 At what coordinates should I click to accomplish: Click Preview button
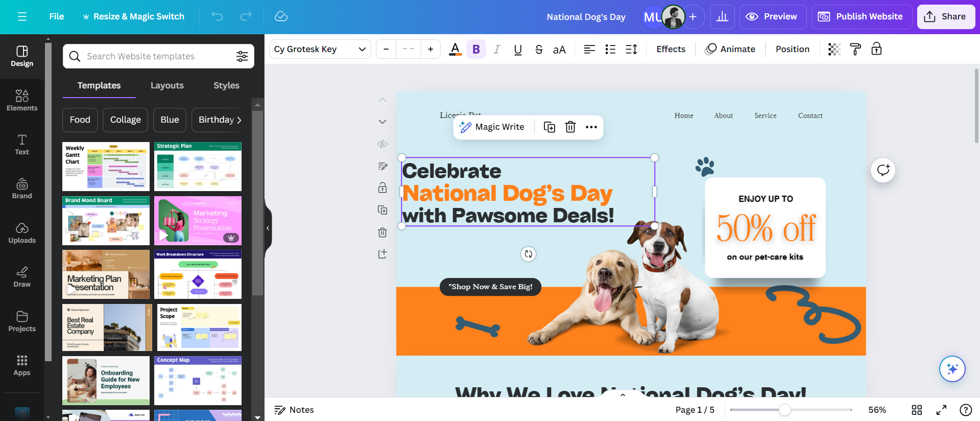point(773,17)
